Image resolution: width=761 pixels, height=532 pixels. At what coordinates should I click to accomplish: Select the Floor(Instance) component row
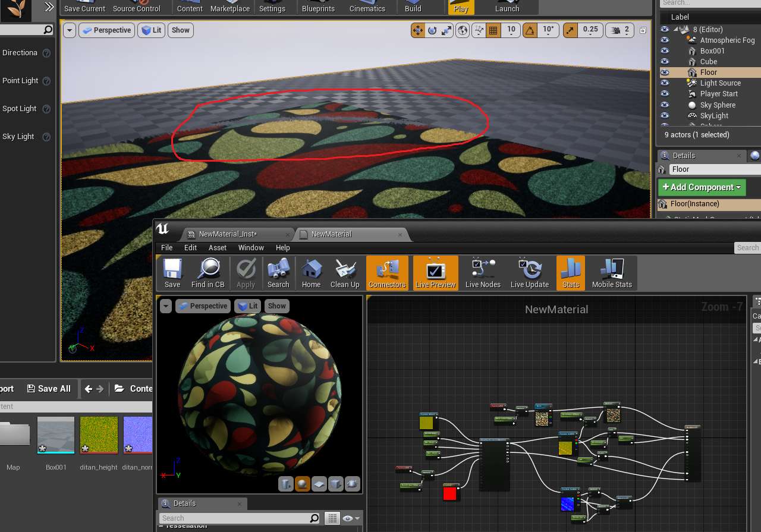[x=709, y=204]
